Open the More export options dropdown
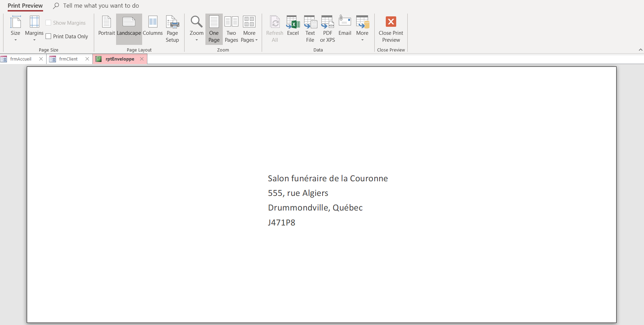This screenshot has height=325, width=644. click(362, 29)
